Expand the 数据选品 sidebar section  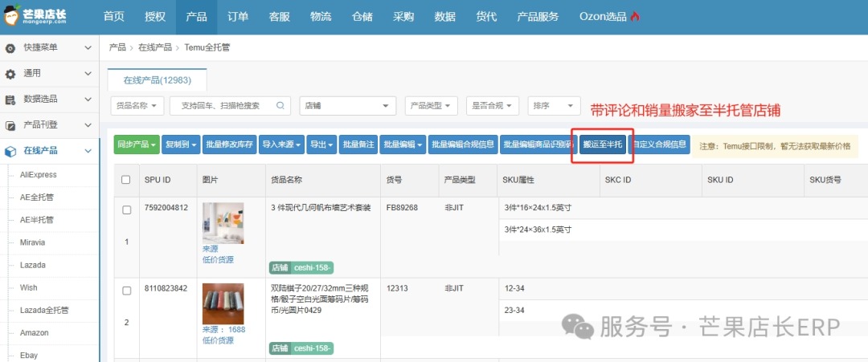pyautogui.click(x=88, y=100)
